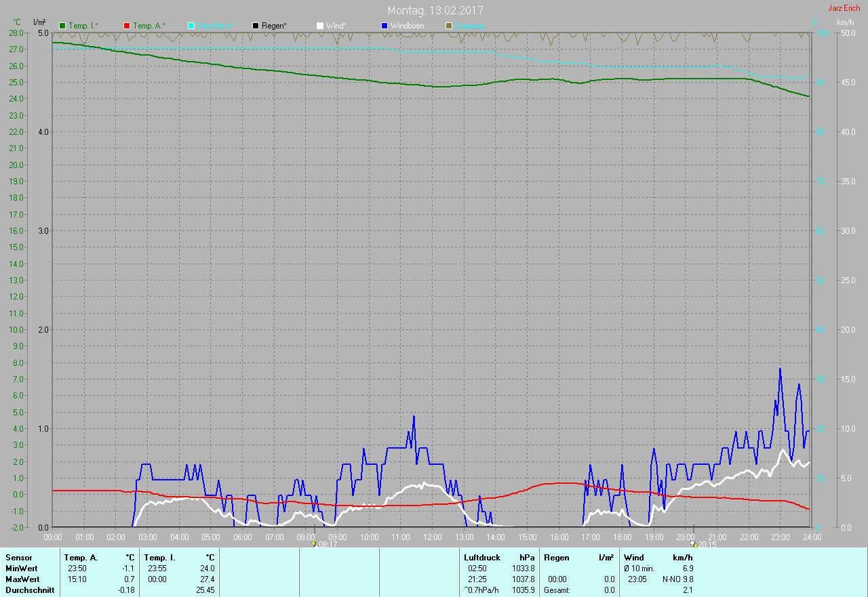Viewport: 868px width, 597px height.
Task: Click the Sensor header in stats table
Action: pyautogui.click(x=18, y=558)
